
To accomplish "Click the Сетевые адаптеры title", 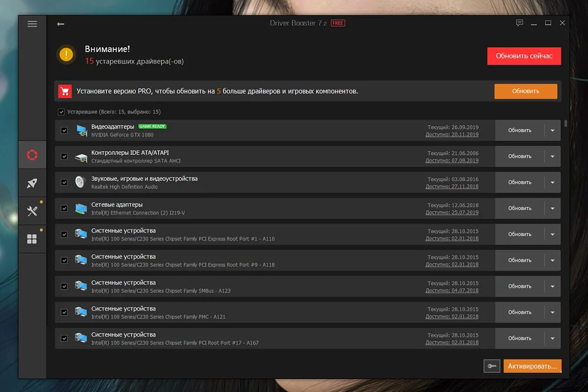I will click(x=117, y=205).
